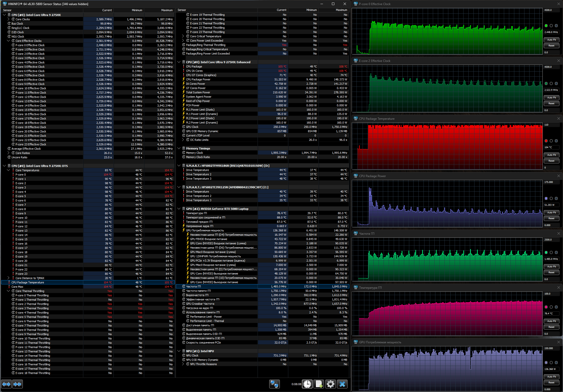Image resolution: width=563 pixels, height=392 pixels.
Task: Click green color circle in P-core 0 graph
Action: point(546,26)
